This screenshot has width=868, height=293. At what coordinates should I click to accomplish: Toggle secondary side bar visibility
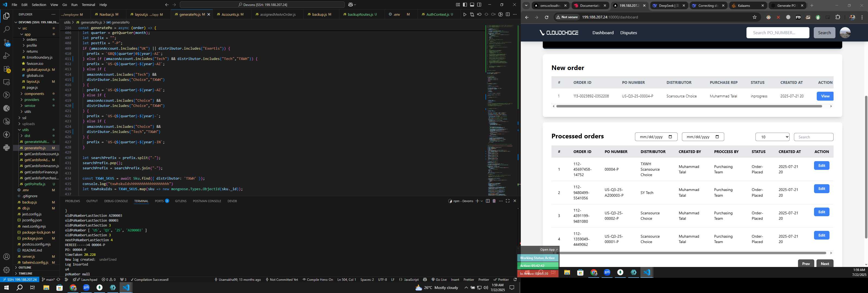pyautogui.click(x=479, y=5)
